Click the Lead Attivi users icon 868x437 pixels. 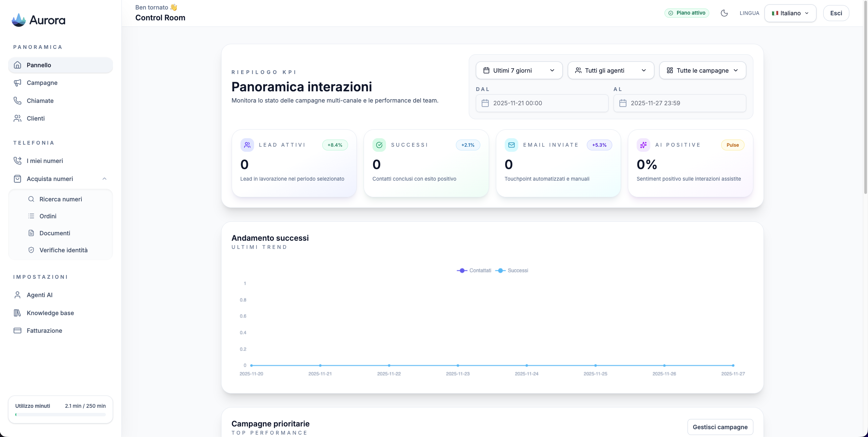(x=247, y=145)
